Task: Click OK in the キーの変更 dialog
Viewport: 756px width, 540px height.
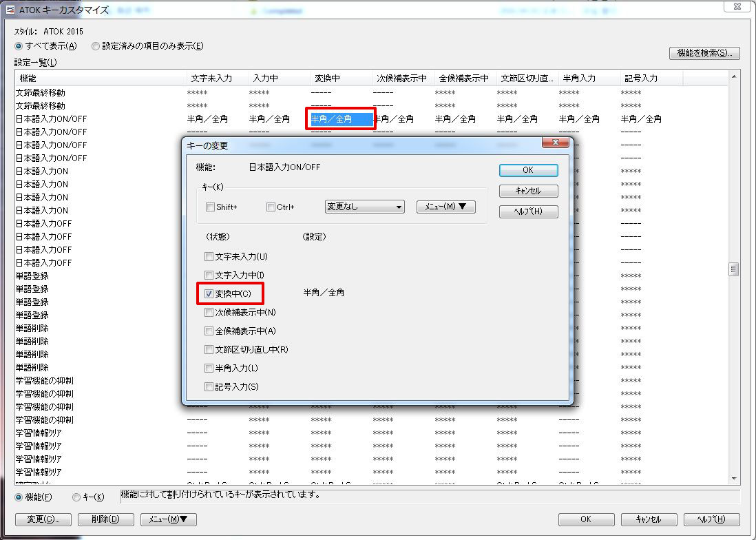Action: 528,170
